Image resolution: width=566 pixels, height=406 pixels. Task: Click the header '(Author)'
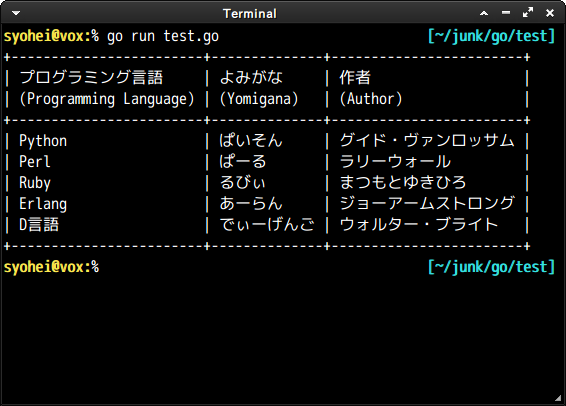371,99
